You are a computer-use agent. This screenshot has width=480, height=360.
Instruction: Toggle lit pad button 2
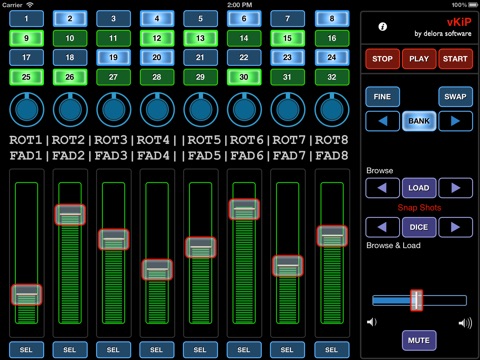(70, 19)
